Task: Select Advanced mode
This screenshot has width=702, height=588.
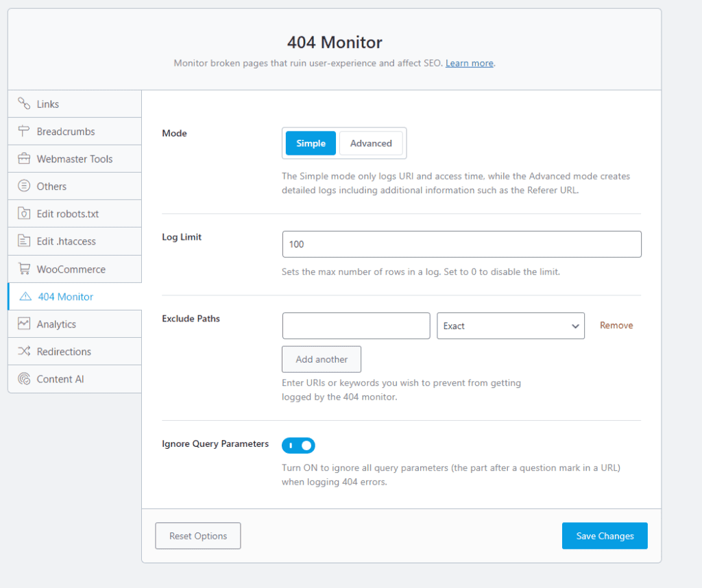Action: coord(371,143)
